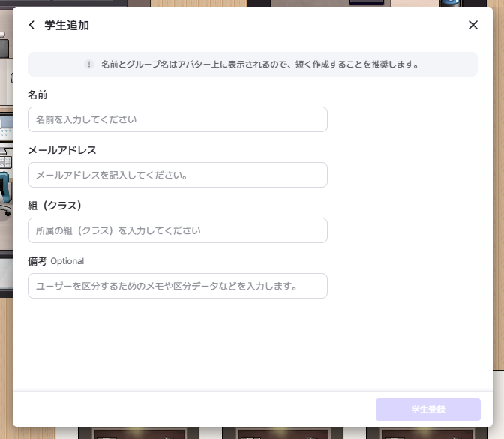The height and width of the screenshot is (439, 504).
Task: Click the 学生追加 dialog title
Action: tap(67, 25)
